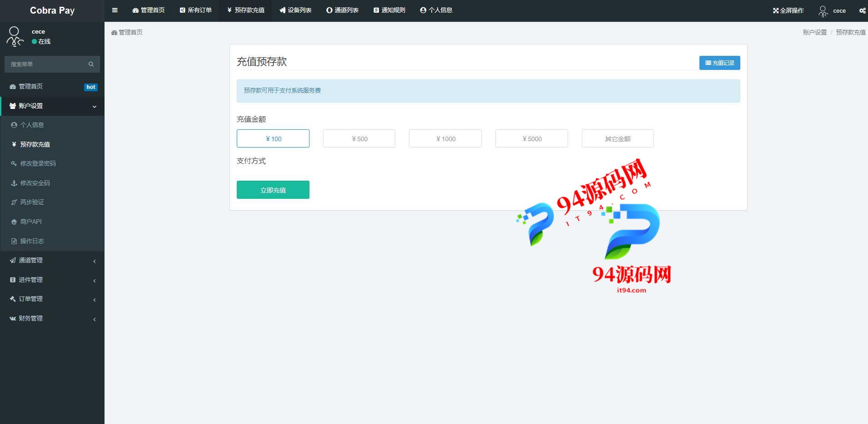Select the ¥500 recharge amount
The height and width of the screenshot is (424, 868).
coord(359,138)
